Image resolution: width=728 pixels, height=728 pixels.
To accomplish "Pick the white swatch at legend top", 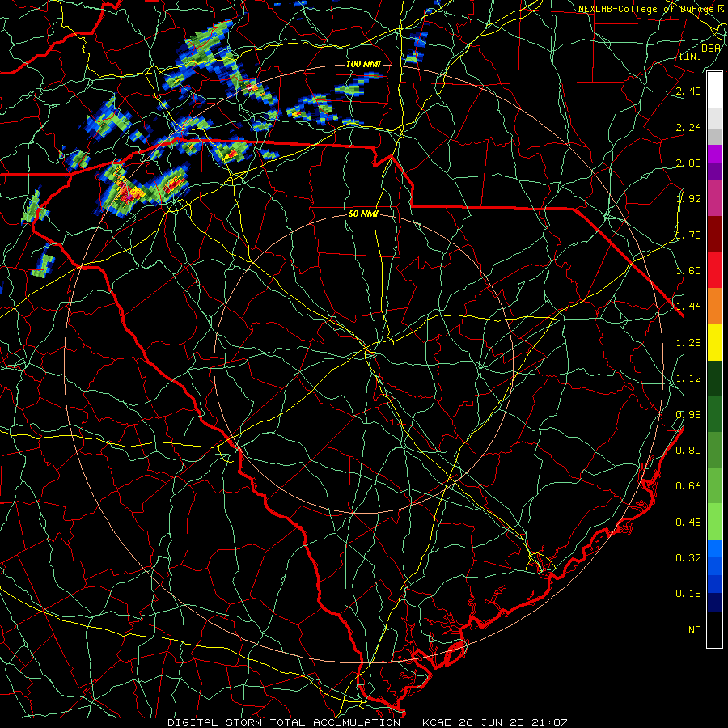I will click(714, 91).
